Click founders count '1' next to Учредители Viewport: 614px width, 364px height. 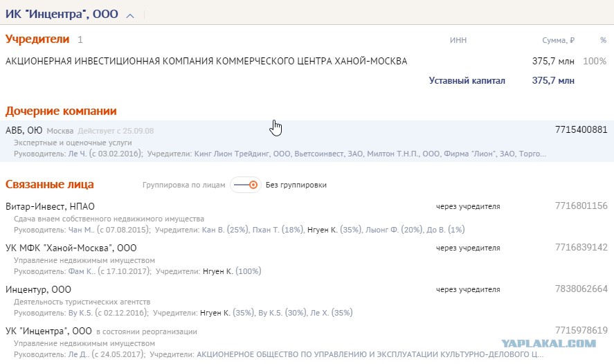pyautogui.click(x=80, y=40)
